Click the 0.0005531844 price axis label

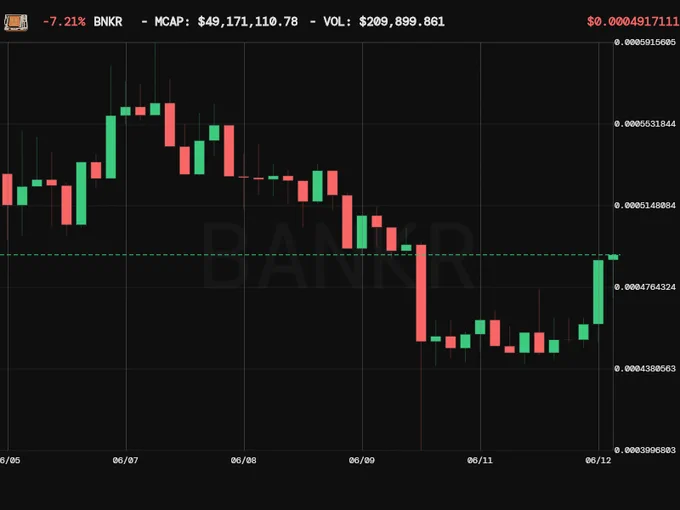(x=645, y=124)
